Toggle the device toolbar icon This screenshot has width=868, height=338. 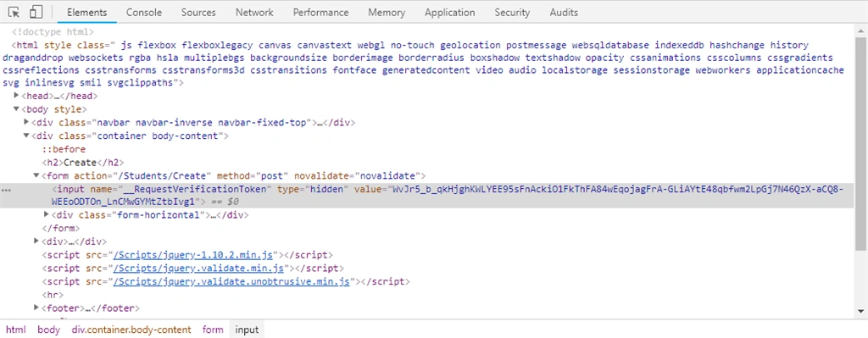[x=36, y=12]
